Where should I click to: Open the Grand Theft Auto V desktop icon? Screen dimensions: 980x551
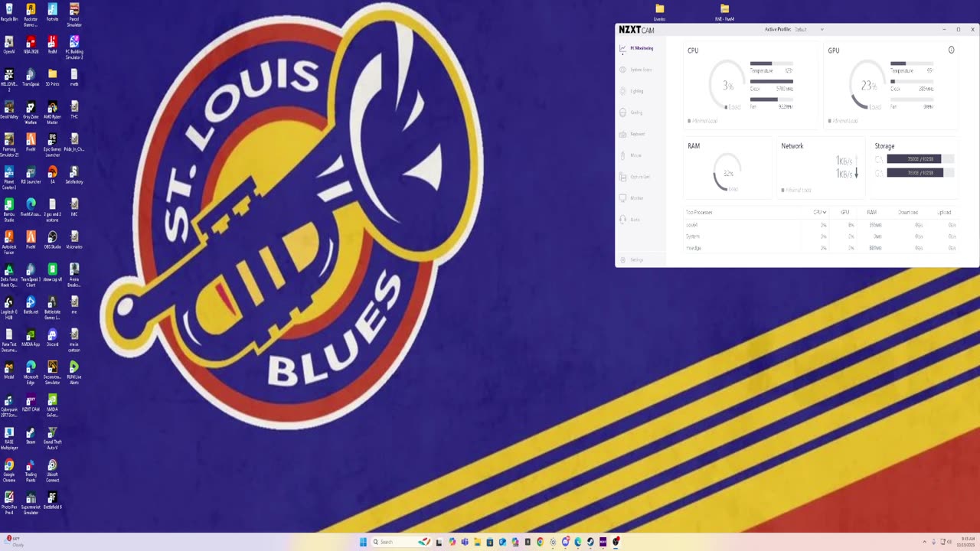[52, 437]
